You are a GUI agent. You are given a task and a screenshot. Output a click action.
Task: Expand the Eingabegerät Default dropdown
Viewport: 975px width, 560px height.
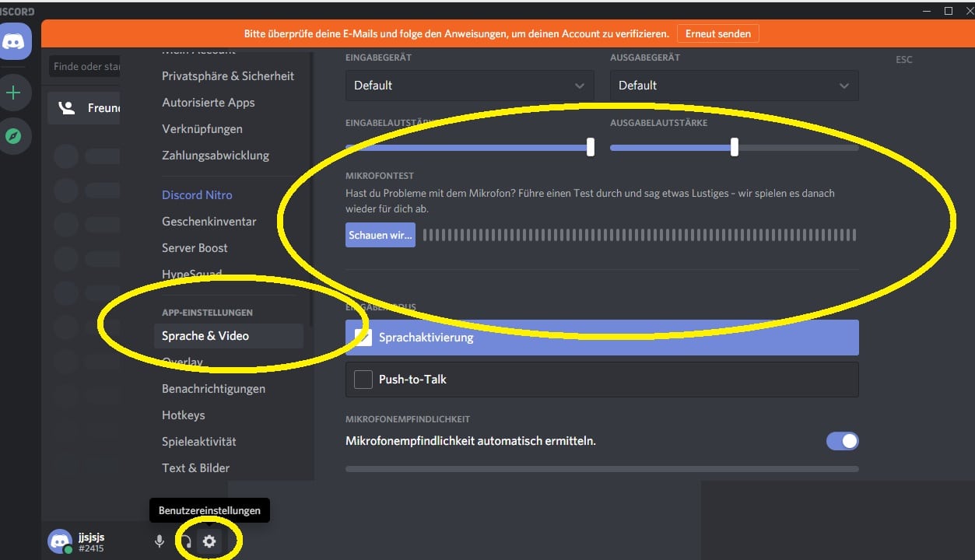coord(469,86)
